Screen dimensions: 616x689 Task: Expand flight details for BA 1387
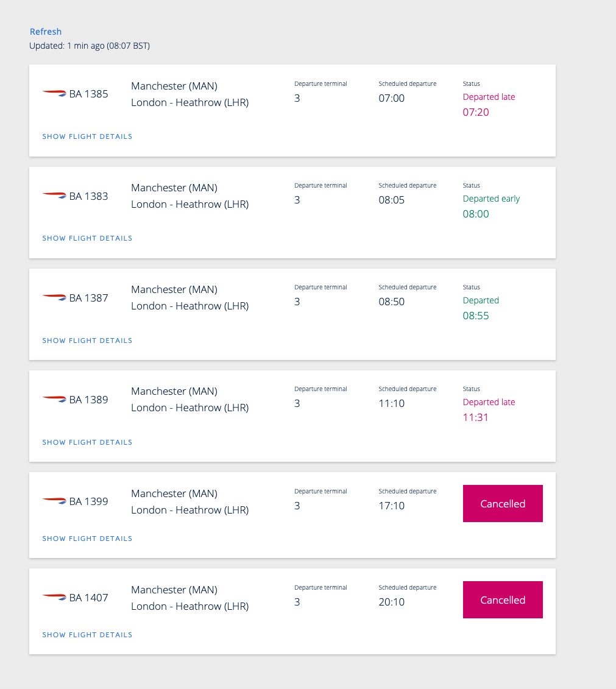(x=88, y=341)
